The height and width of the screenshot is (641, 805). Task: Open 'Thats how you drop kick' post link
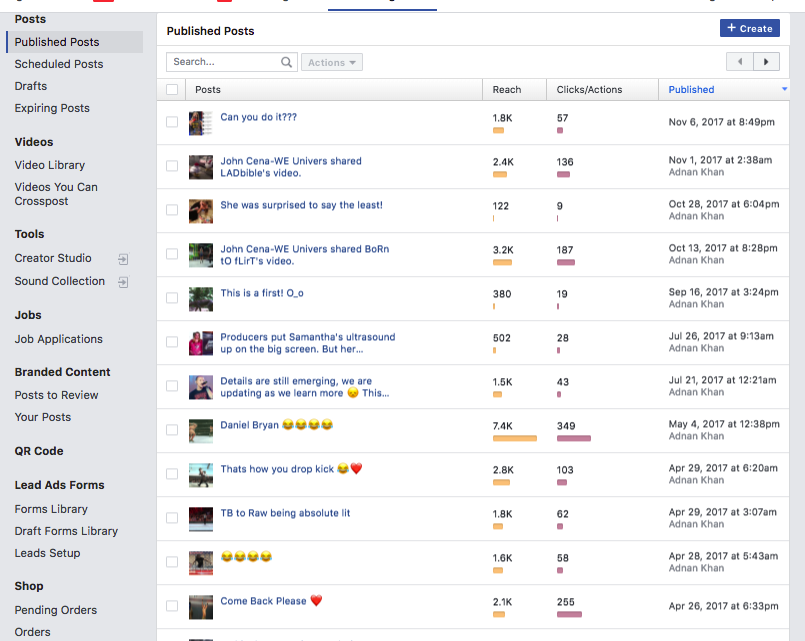tap(292, 469)
